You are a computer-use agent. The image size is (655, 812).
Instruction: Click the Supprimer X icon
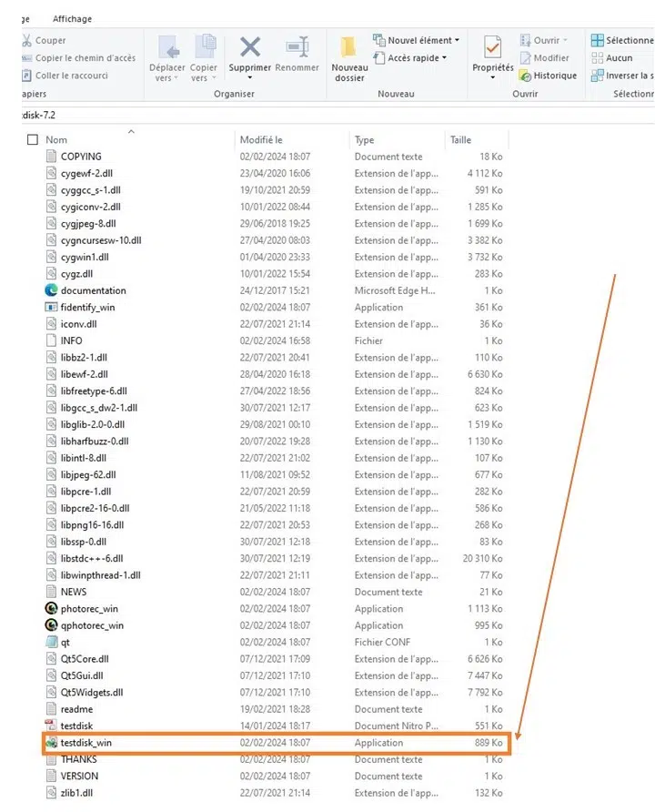pos(250,47)
